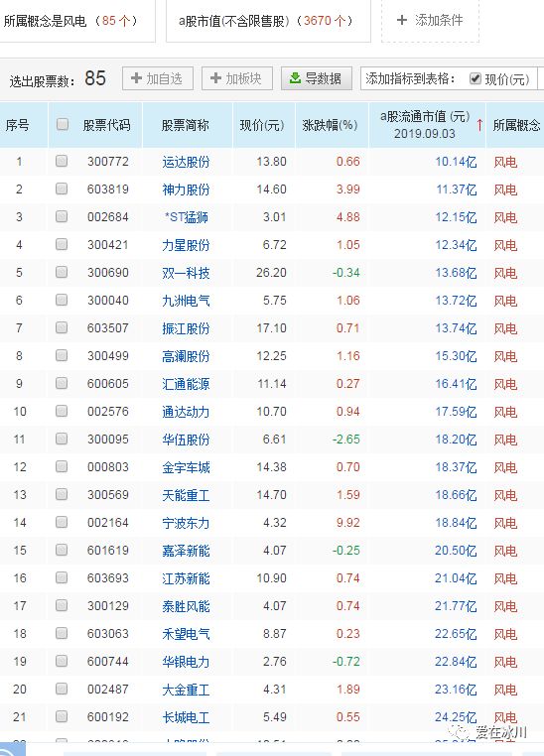Check the box for stock 300499
This screenshot has height=756, width=544.
click(x=62, y=355)
